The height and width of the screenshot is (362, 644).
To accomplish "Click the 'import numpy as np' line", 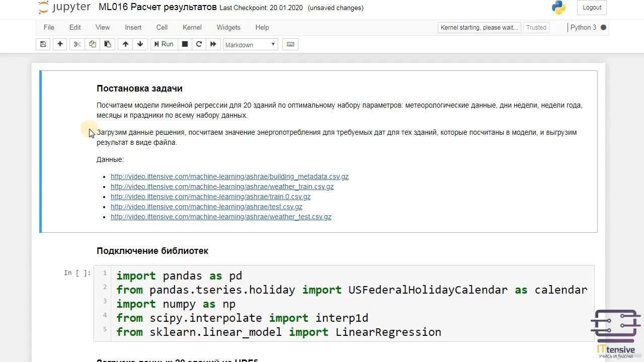I will pos(176,304).
